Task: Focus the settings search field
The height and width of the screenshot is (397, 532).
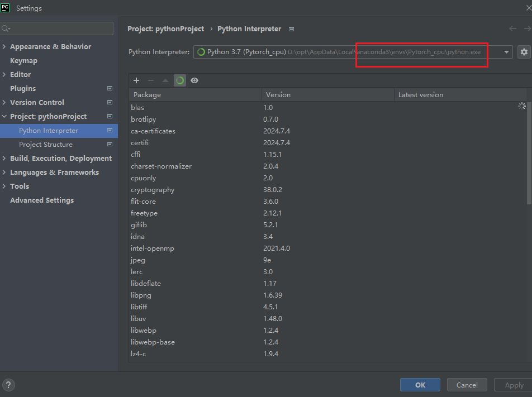Action: pyautogui.click(x=56, y=28)
